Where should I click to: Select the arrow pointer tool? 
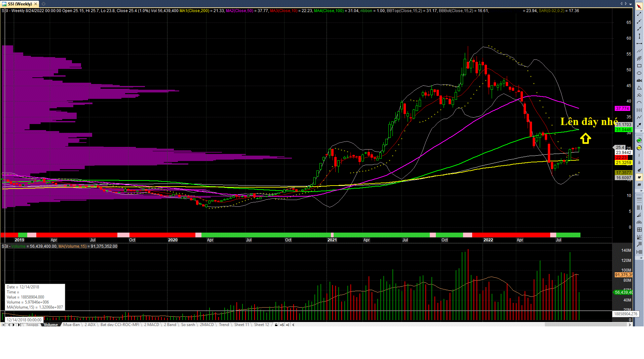tap(639, 6)
